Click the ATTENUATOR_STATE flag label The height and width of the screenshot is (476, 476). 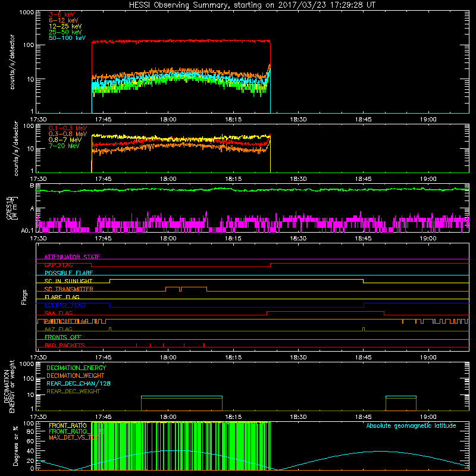tap(72, 257)
